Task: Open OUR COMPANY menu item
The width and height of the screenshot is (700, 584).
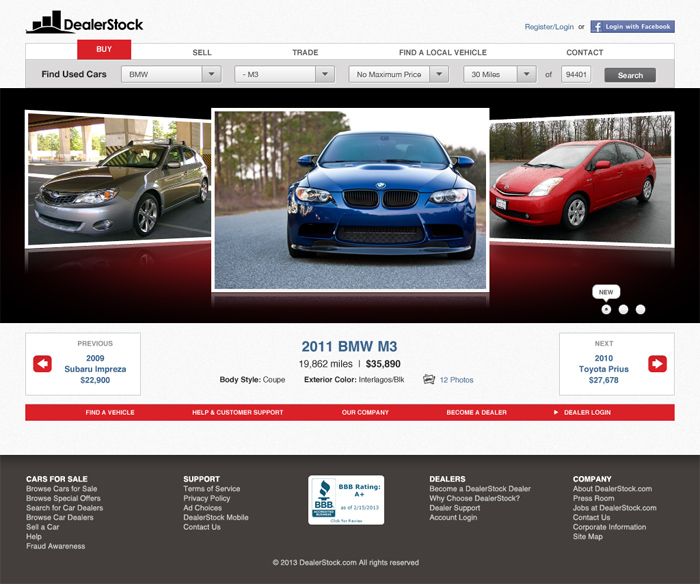Action: [365, 413]
